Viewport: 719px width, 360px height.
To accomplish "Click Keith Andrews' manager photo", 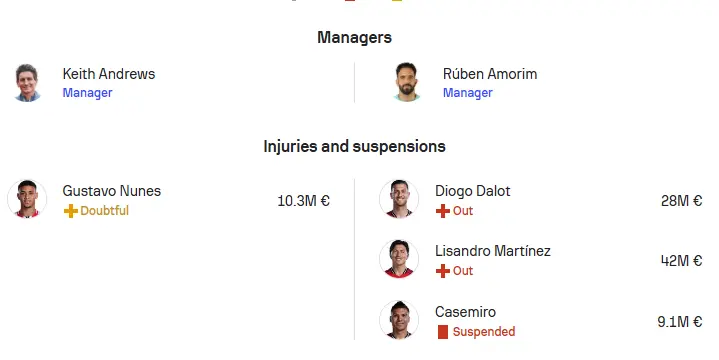I will pyautogui.click(x=27, y=83).
